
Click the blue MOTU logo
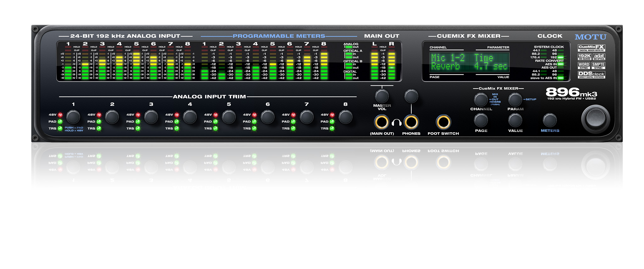click(590, 37)
